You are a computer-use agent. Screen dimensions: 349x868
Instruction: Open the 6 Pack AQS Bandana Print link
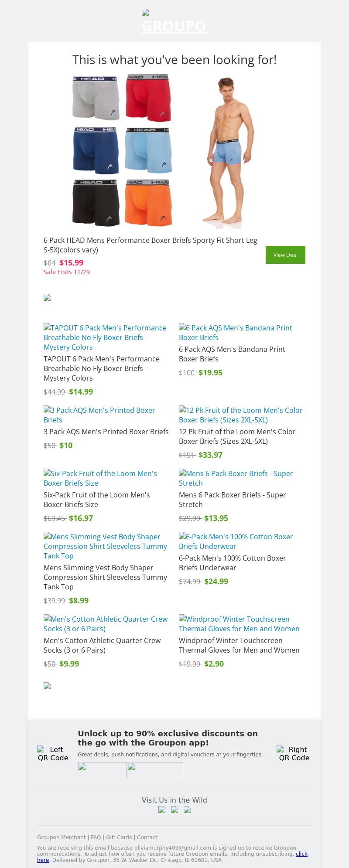click(236, 333)
